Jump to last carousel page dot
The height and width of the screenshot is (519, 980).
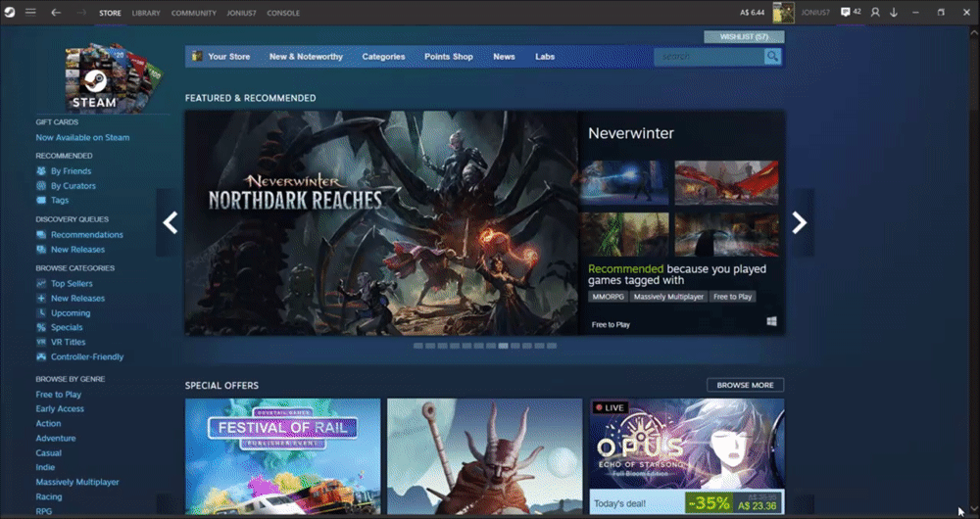[x=552, y=346]
